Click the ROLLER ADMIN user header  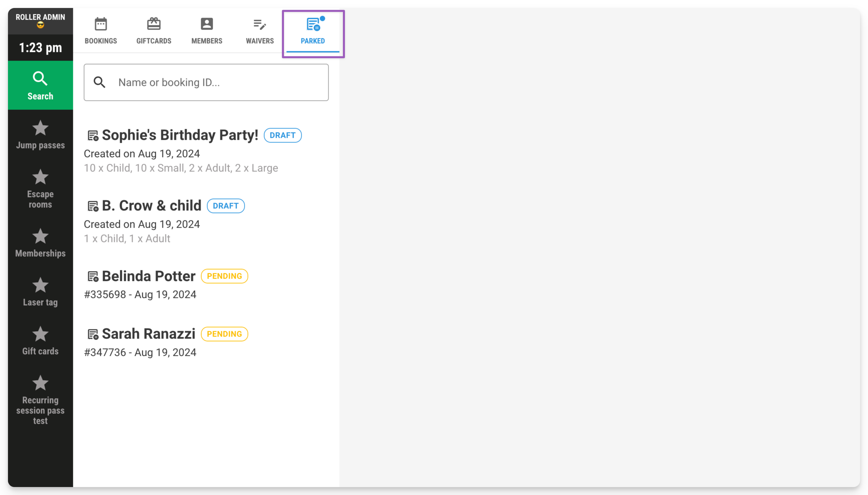(41, 21)
